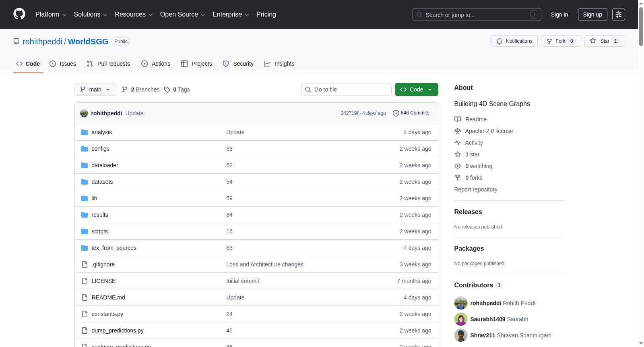Open the 0 Tags link
Screen dimensions: 644x347
pyautogui.click(x=177, y=89)
